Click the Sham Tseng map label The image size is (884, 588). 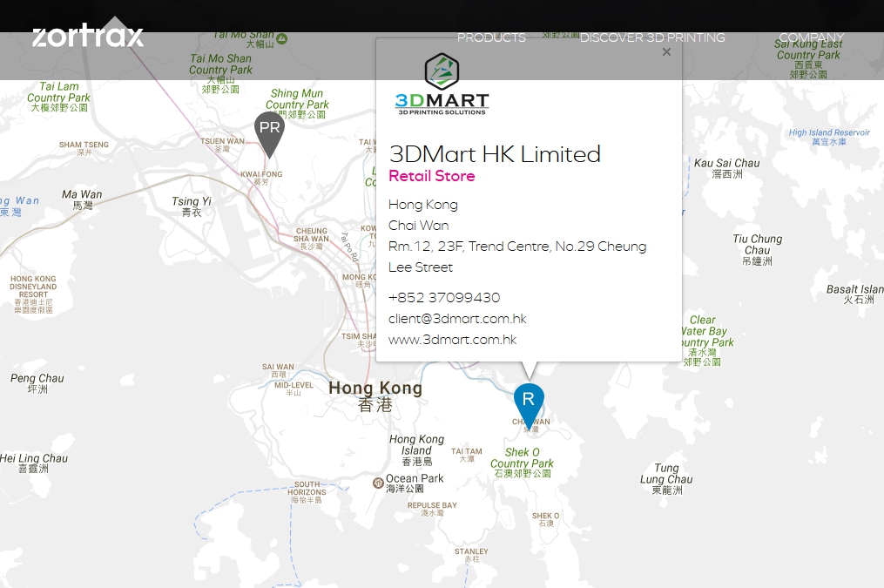click(84, 148)
